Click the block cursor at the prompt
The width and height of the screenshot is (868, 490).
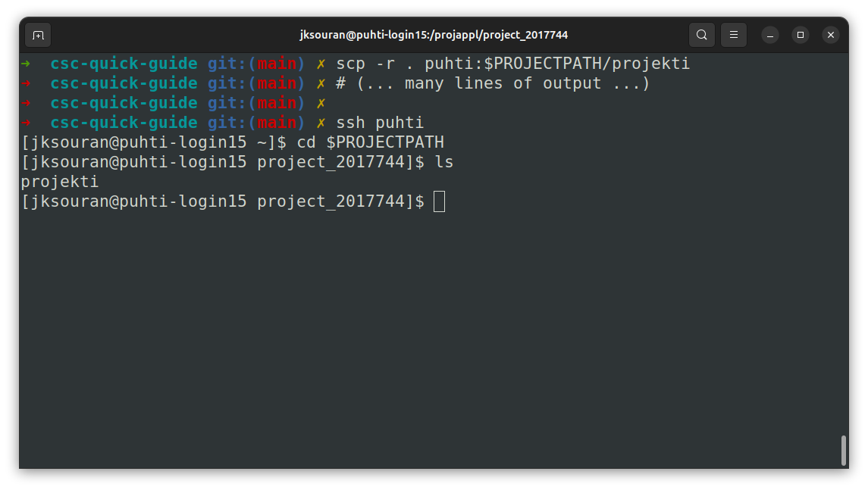pos(439,201)
